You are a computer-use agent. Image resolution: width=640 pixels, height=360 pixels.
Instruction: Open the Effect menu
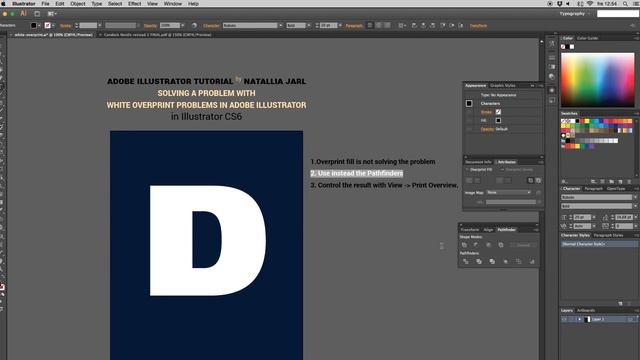(134, 4)
